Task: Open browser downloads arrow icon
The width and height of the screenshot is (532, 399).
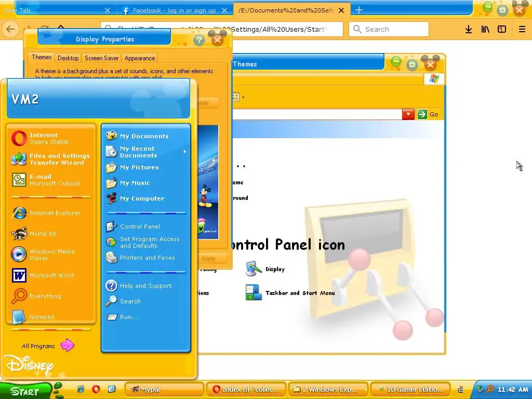Action: tap(469, 29)
